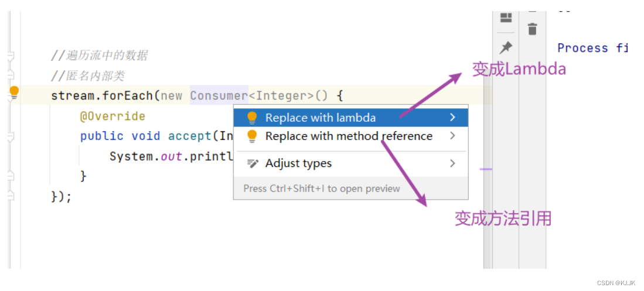Collapse the accept method via its gutter fold marker

[x=11, y=136]
